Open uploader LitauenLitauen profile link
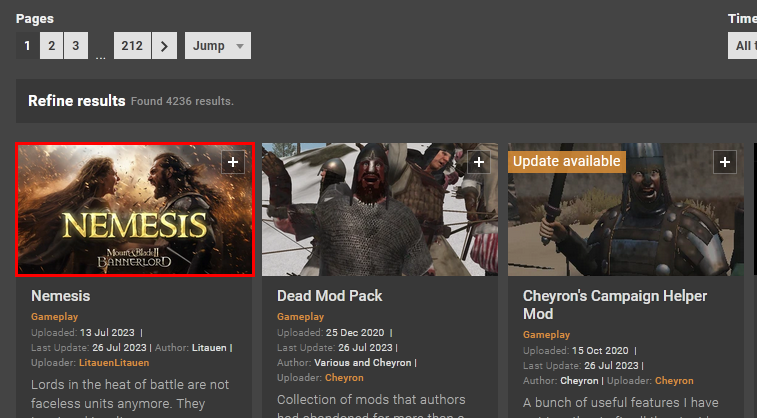Screen dimensions: 757x418 tap(114, 363)
